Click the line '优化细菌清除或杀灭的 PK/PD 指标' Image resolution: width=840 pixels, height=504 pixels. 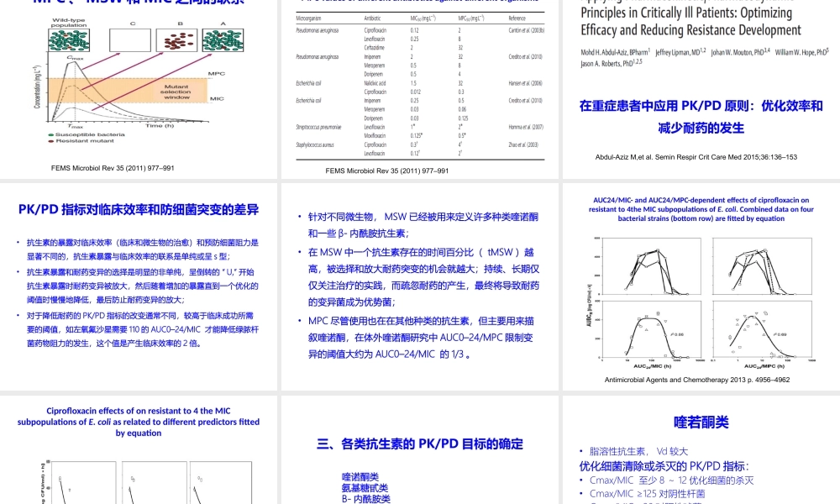click(x=664, y=466)
